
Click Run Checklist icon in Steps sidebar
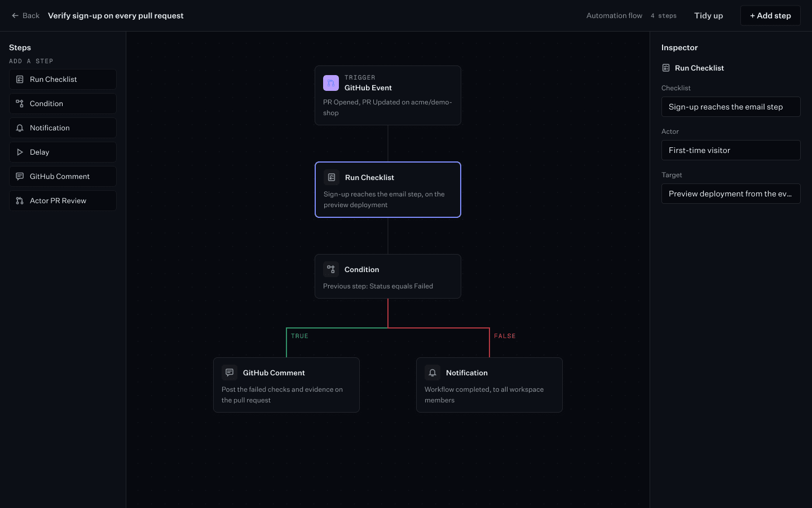[x=20, y=80]
